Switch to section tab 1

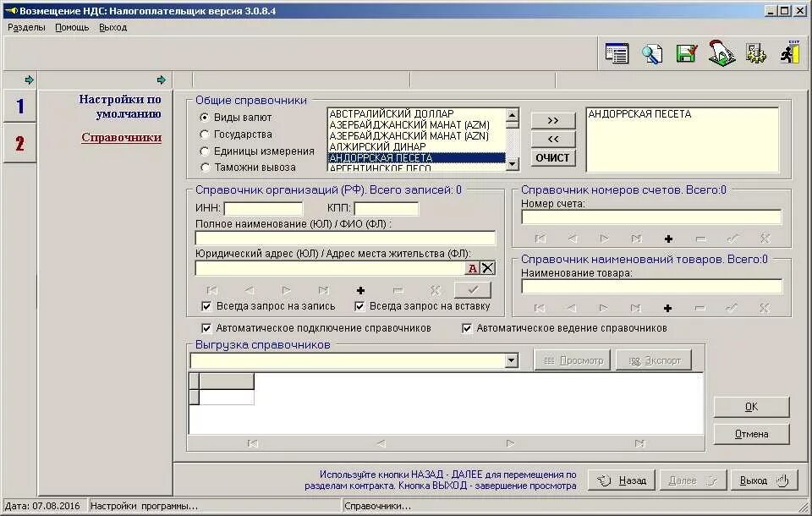point(19,107)
